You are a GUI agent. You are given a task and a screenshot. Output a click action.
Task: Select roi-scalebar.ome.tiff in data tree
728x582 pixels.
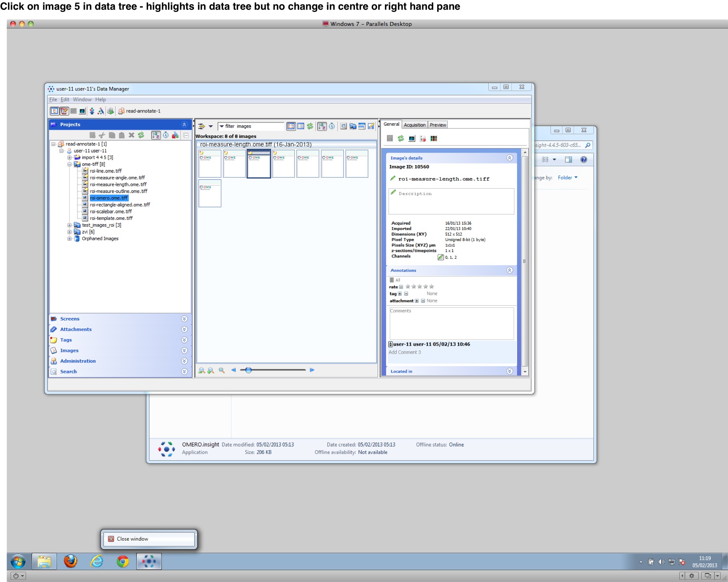tap(111, 211)
